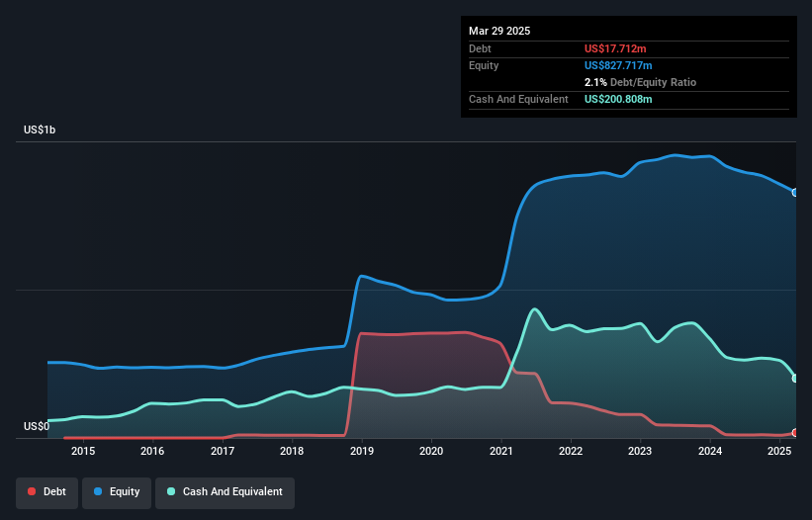
Task: Click the US$0 y-axis label
Action: tap(37, 426)
